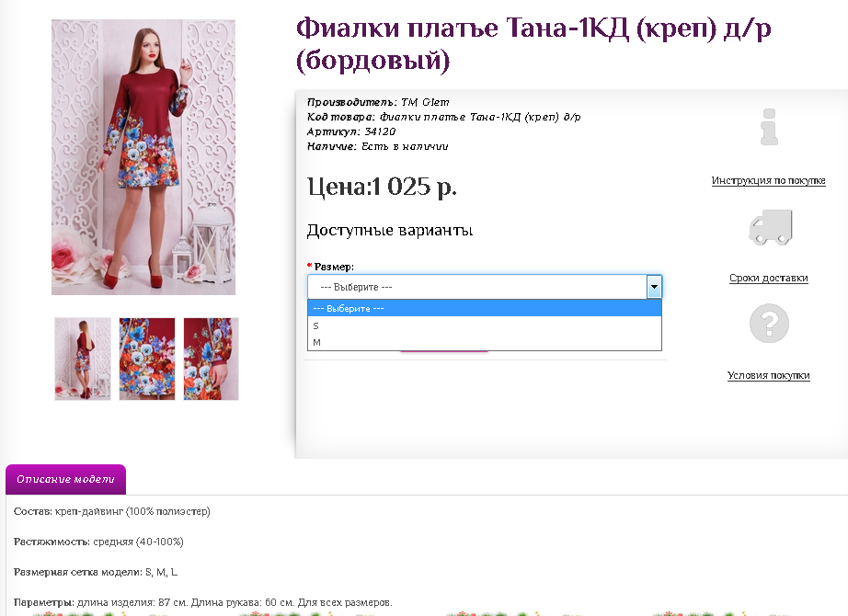Click the question mark icon
The height and width of the screenshot is (616, 848).
click(x=769, y=324)
